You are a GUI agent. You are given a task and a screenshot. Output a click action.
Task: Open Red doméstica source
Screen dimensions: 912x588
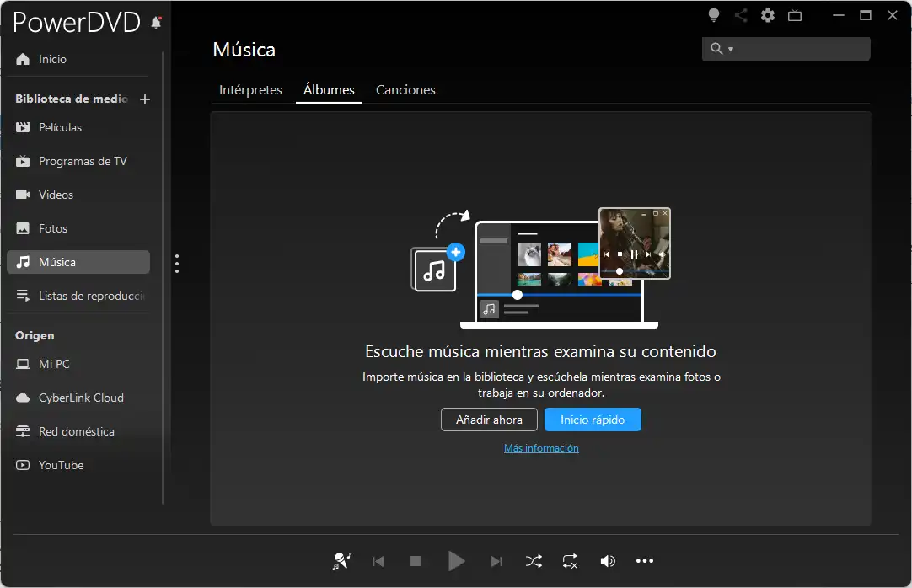pos(78,431)
